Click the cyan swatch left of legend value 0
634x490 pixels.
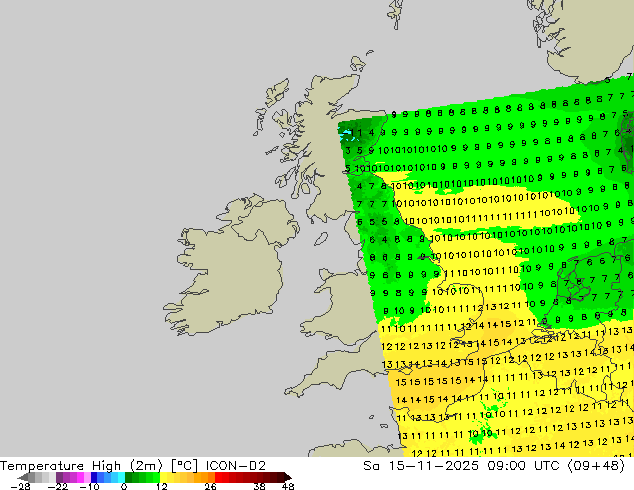pyautogui.click(x=121, y=477)
